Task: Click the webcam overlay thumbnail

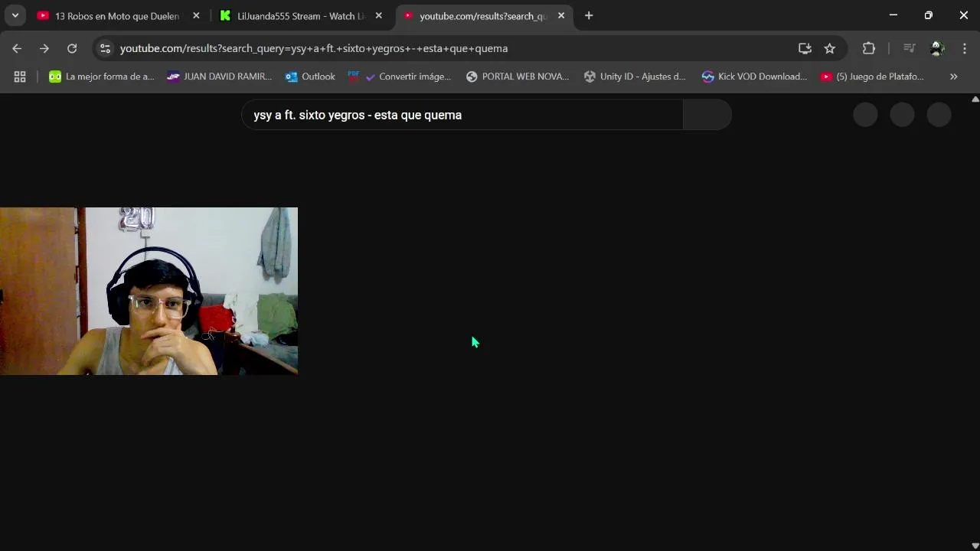Action: (149, 291)
